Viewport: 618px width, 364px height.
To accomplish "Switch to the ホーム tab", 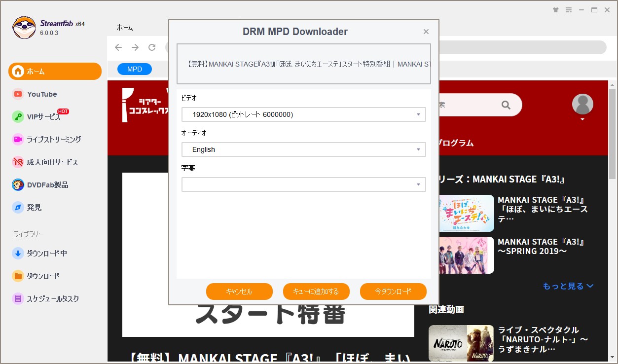I will pyautogui.click(x=124, y=28).
